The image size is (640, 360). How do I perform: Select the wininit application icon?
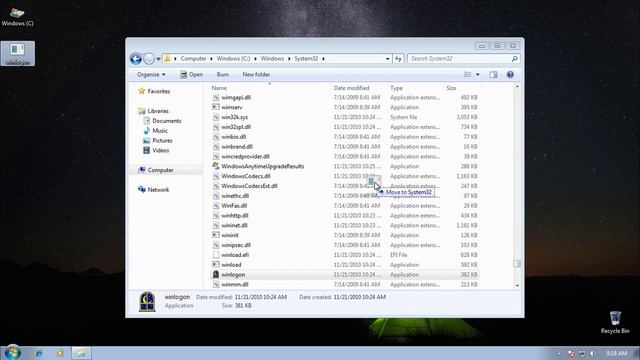click(x=216, y=235)
